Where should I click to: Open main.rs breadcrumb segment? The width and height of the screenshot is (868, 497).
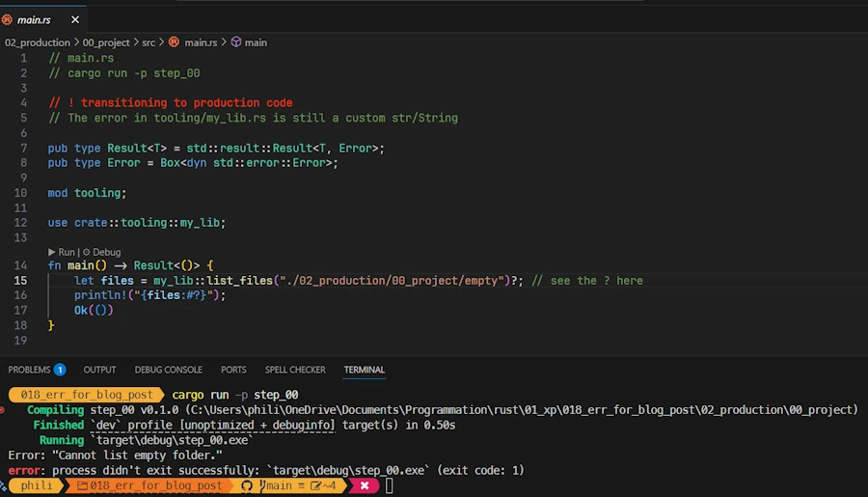201,42
